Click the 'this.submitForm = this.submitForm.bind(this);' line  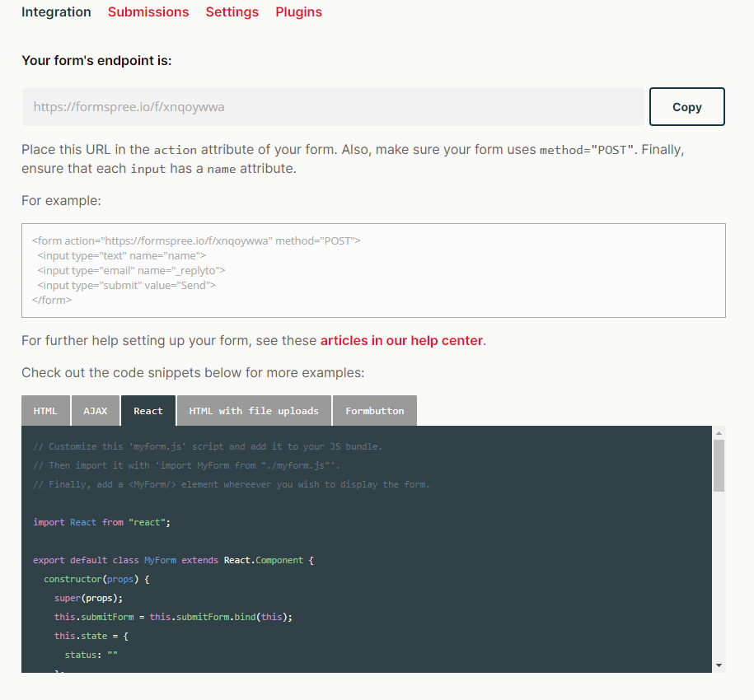tap(173, 617)
